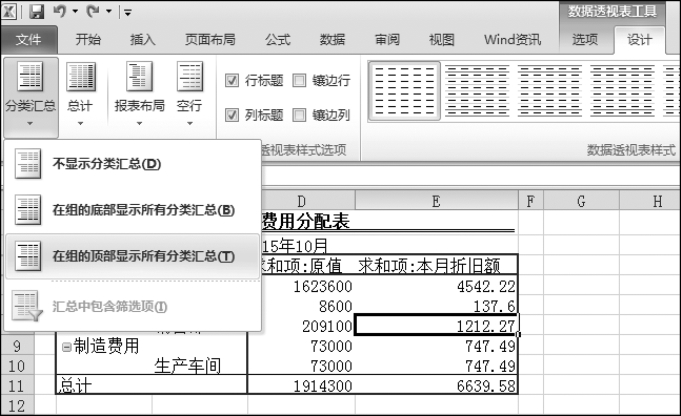
Task: Undo the last action
Action: pyautogui.click(x=60, y=12)
